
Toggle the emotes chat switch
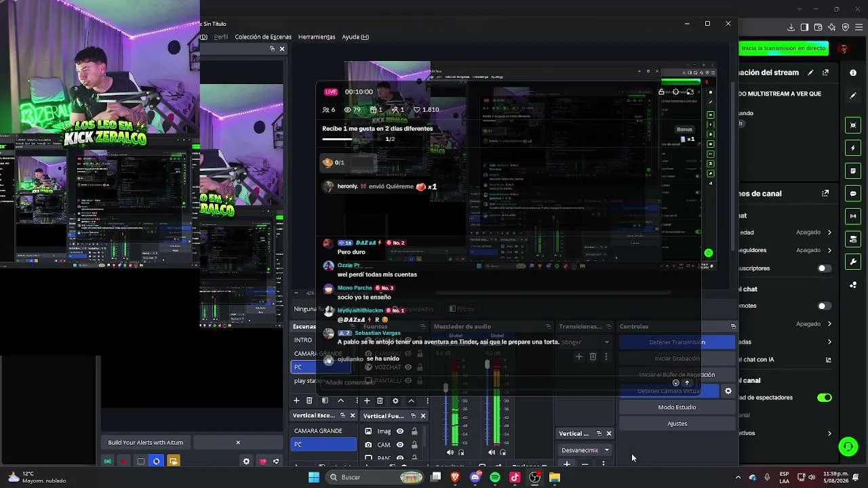824,306
